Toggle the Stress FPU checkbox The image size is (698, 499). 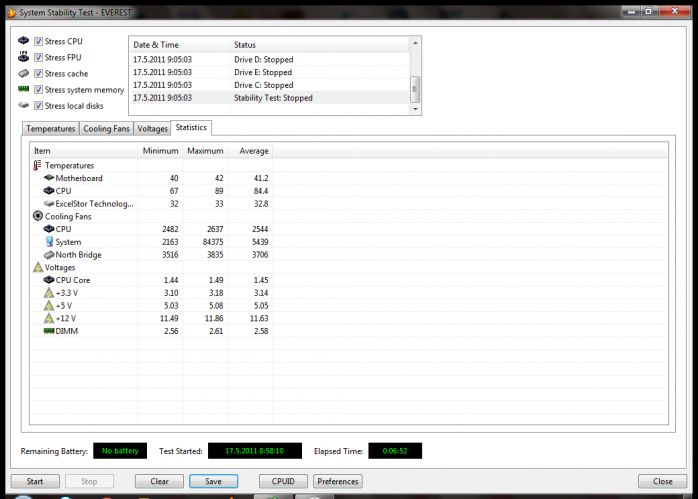pos(38,57)
